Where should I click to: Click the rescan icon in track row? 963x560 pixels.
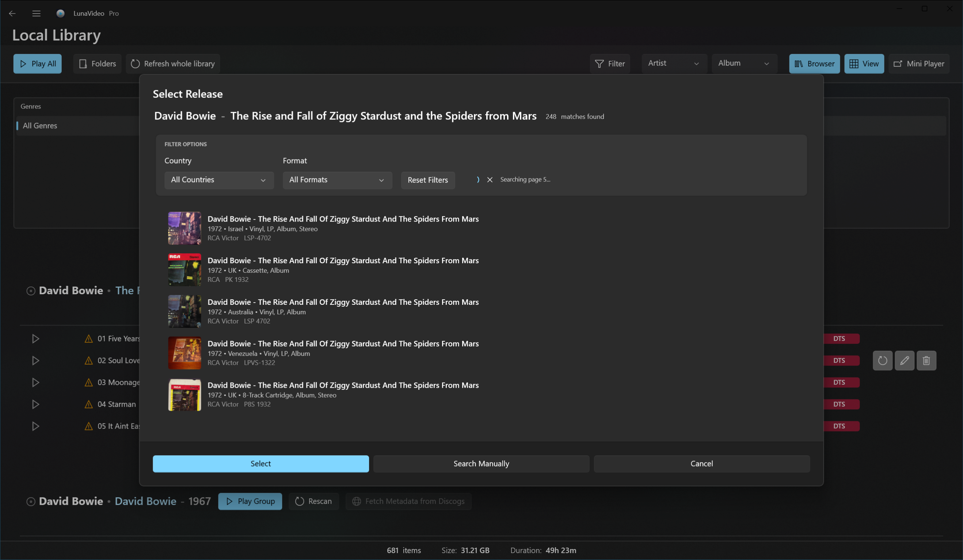882,361
